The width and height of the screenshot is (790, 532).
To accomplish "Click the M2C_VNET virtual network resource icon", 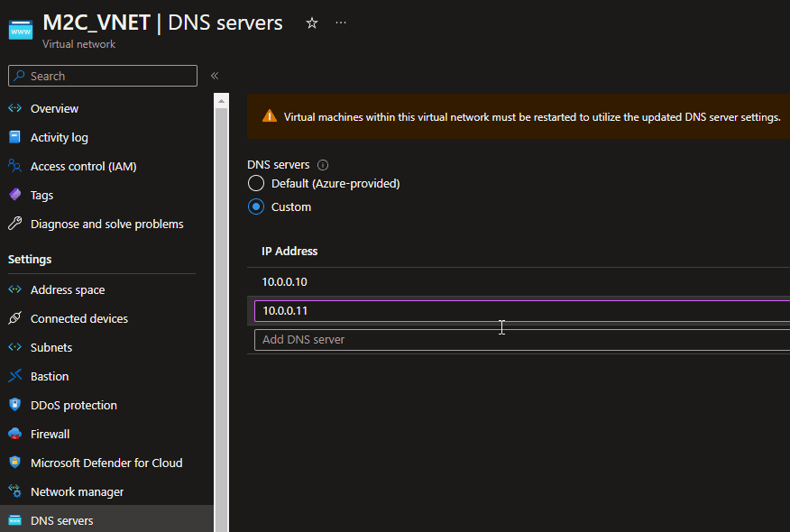I will (21, 30).
